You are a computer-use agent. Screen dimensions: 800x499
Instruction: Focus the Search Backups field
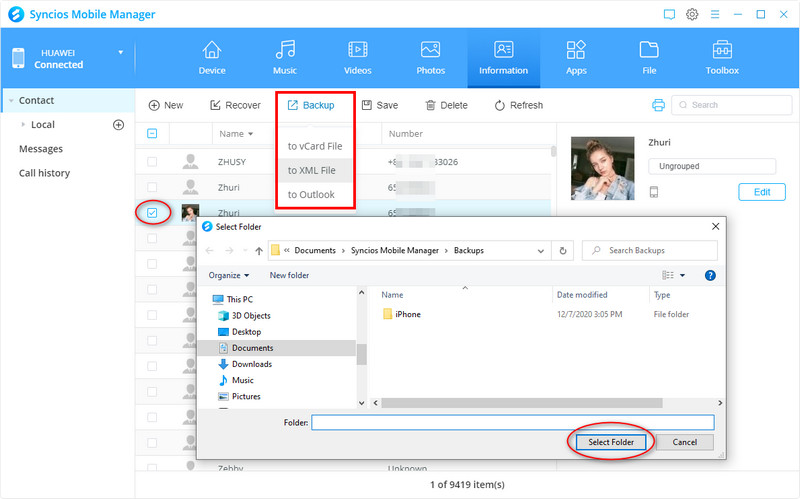tap(649, 251)
